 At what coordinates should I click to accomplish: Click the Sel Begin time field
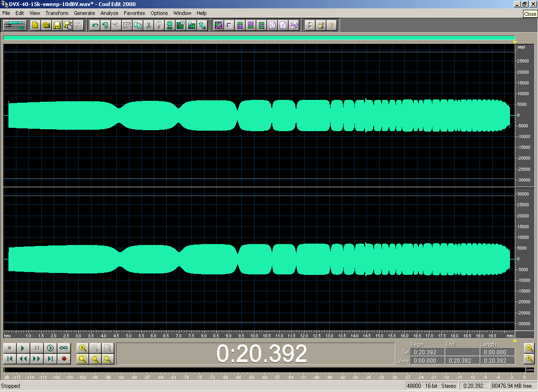427,352
